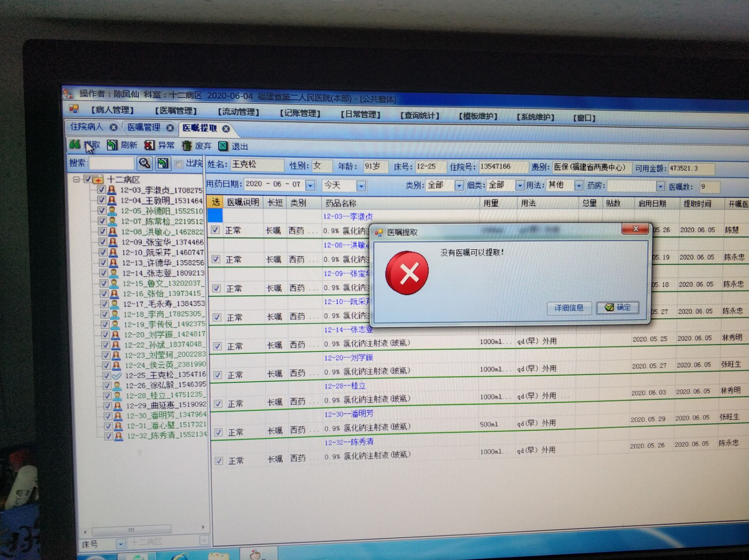
Task: Click the 提取 (extract) toolbar icon
Action: (x=75, y=145)
